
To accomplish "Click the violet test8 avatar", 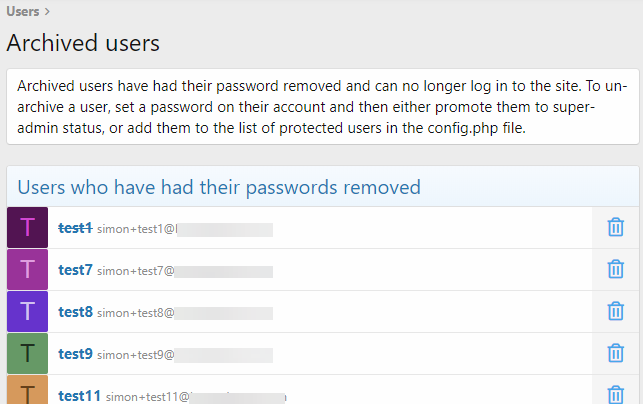I will [x=27, y=312].
